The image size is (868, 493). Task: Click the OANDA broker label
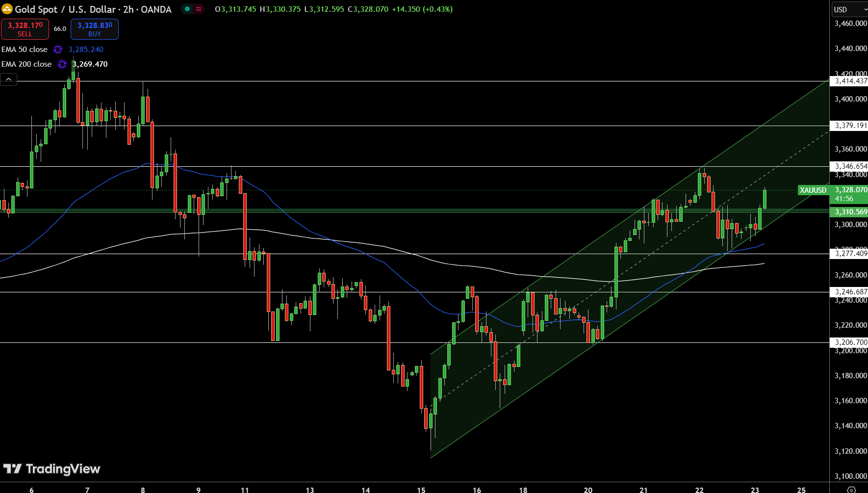click(156, 9)
